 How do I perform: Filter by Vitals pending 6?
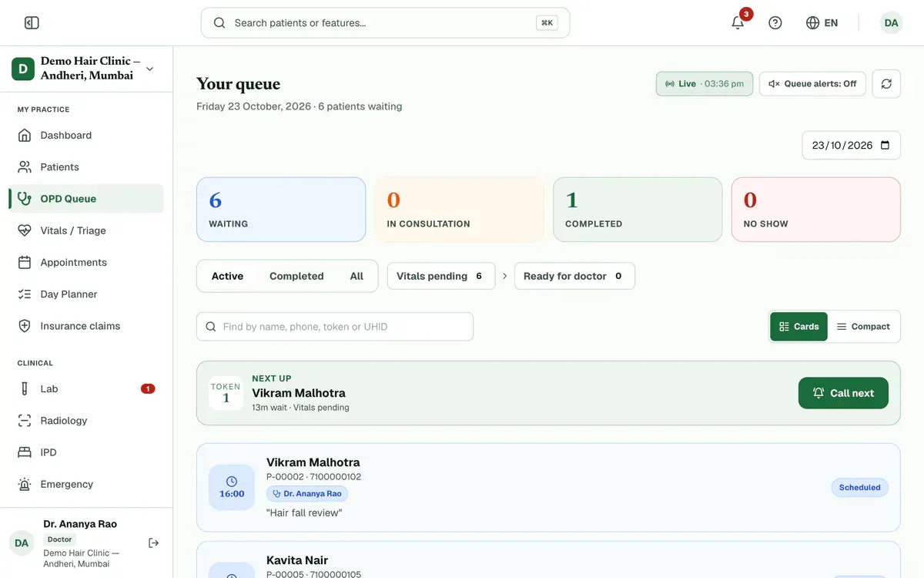coord(441,276)
